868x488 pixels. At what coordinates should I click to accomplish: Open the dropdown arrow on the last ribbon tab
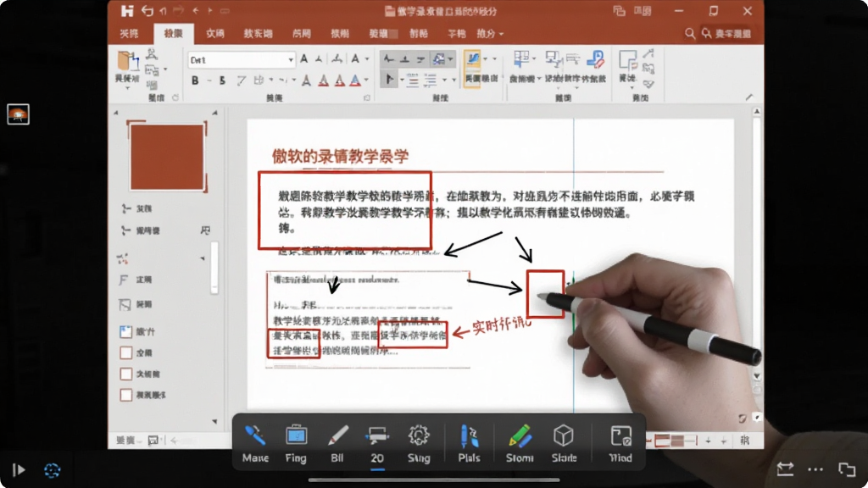[501, 34]
